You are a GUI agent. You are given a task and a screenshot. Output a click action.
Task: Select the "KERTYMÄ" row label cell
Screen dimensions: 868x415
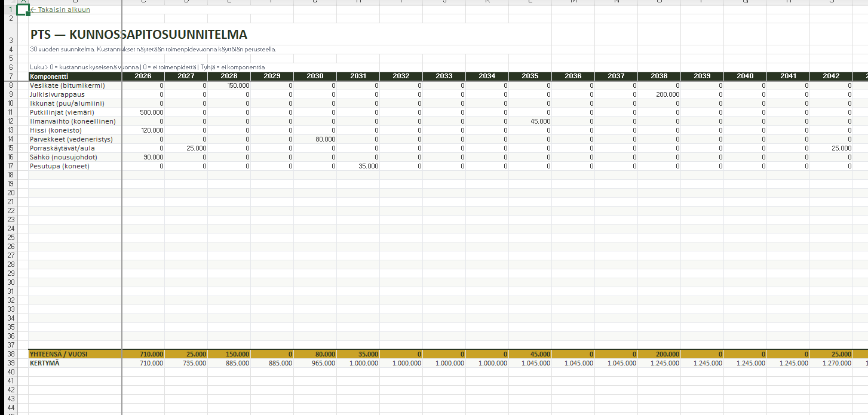pyautogui.click(x=75, y=363)
